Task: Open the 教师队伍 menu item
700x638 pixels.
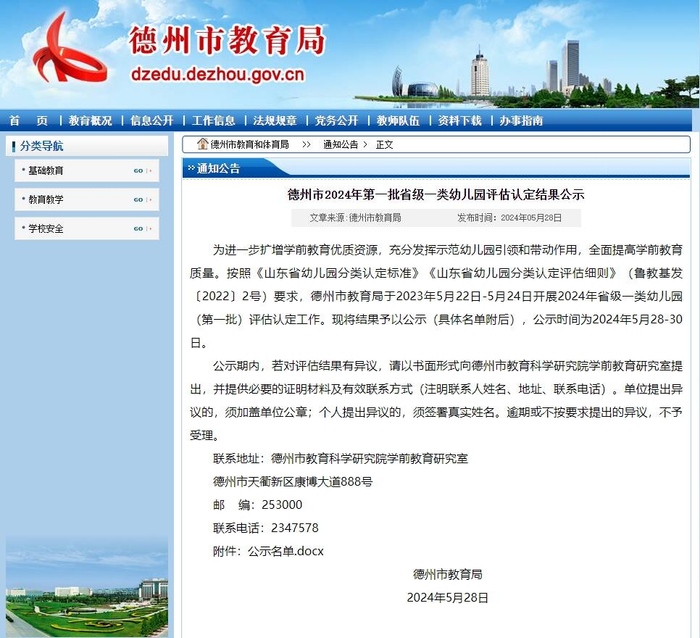Action: [x=398, y=121]
